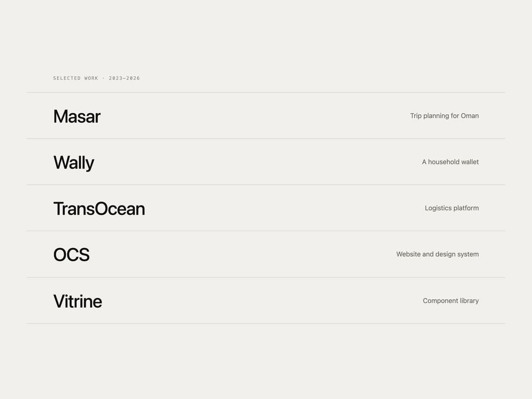The height and width of the screenshot is (399, 532).
Task: Click the blank space between OCS and its description
Action: [x=243, y=254]
